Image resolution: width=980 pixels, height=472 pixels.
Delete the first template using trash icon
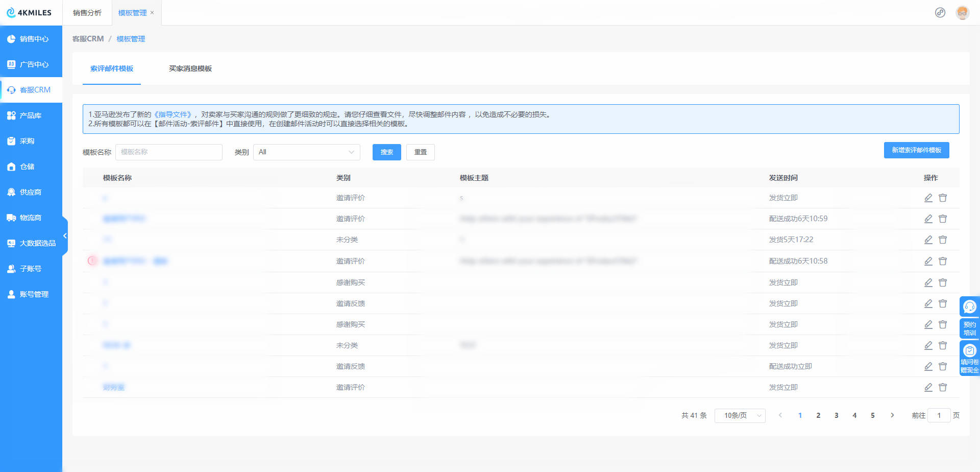pos(943,198)
